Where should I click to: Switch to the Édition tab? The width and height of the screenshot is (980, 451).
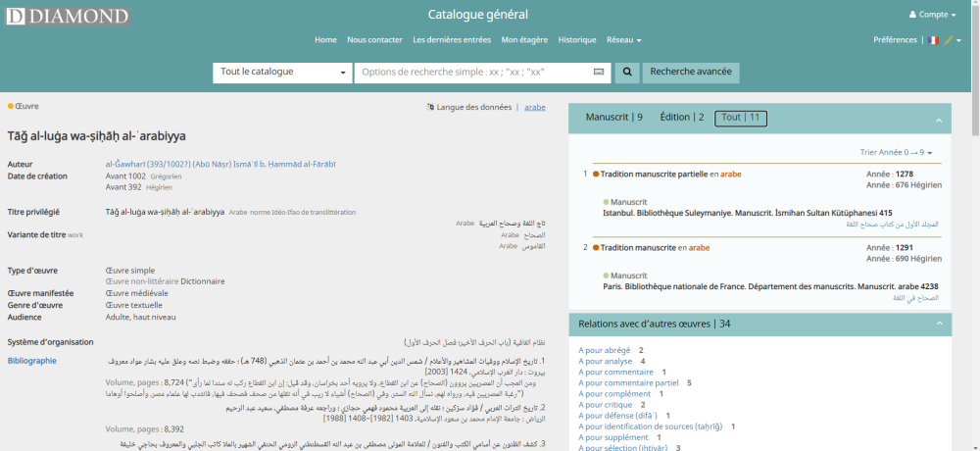pyautogui.click(x=681, y=118)
